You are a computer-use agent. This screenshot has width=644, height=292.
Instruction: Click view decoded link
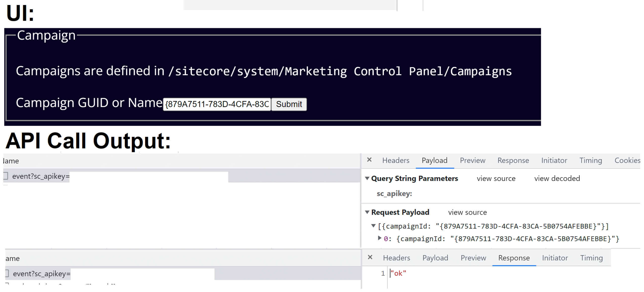[x=557, y=178]
